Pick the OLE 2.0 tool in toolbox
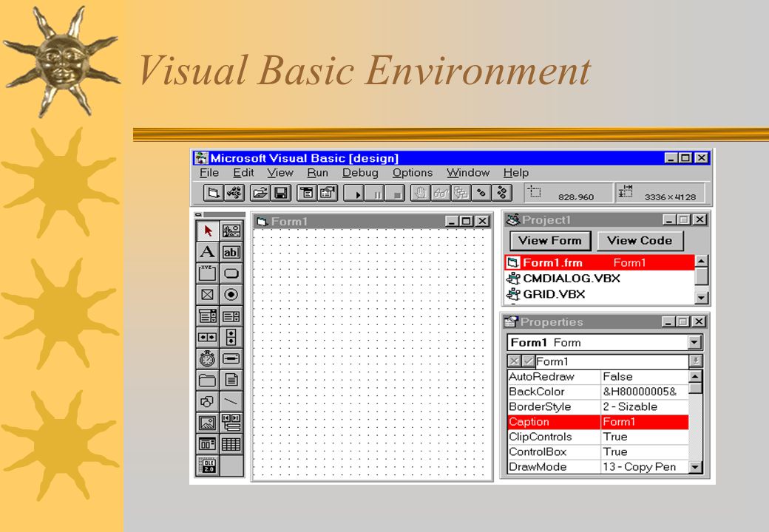This screenshot has width=769, height=532. coord(208,465)
